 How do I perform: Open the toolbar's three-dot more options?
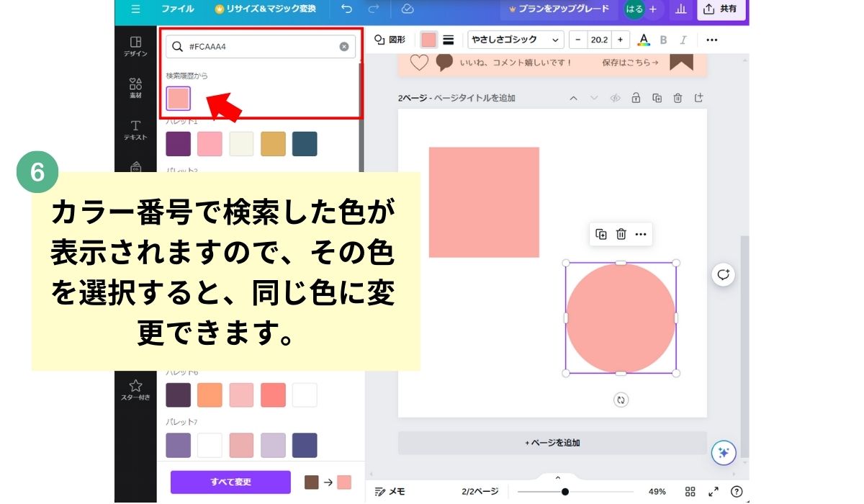pos(711,40)
